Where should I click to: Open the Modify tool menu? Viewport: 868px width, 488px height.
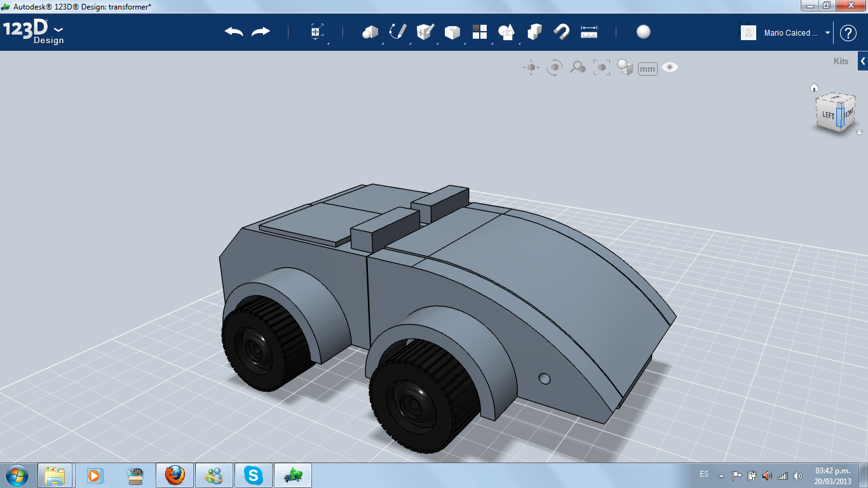coord(452,32)
